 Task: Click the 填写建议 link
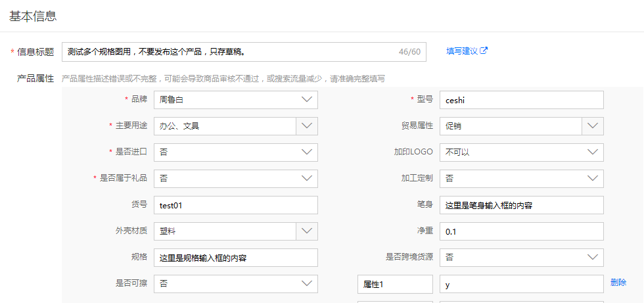click(463, 51)
